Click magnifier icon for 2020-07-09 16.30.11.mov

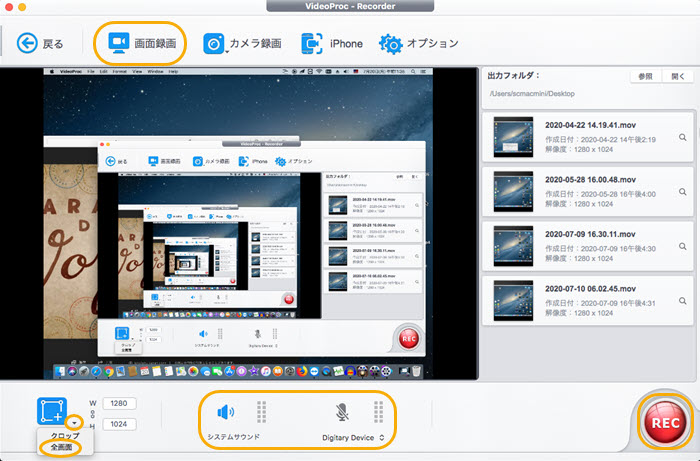click(683, 246)
